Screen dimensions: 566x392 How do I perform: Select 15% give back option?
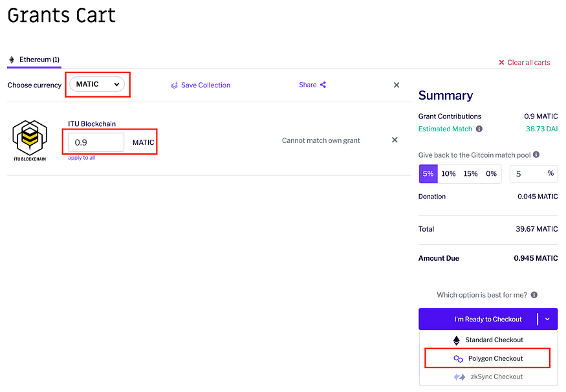(470, 173)
